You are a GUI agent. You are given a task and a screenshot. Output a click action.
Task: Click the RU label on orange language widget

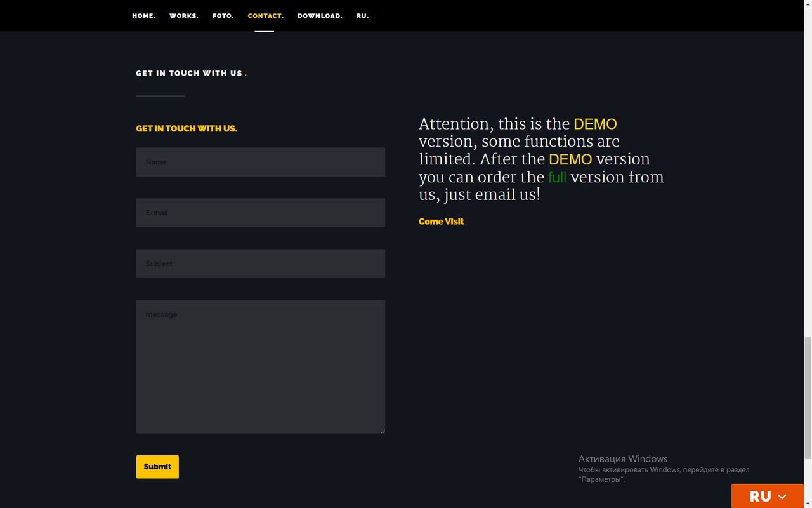click(x=759, y=497)
